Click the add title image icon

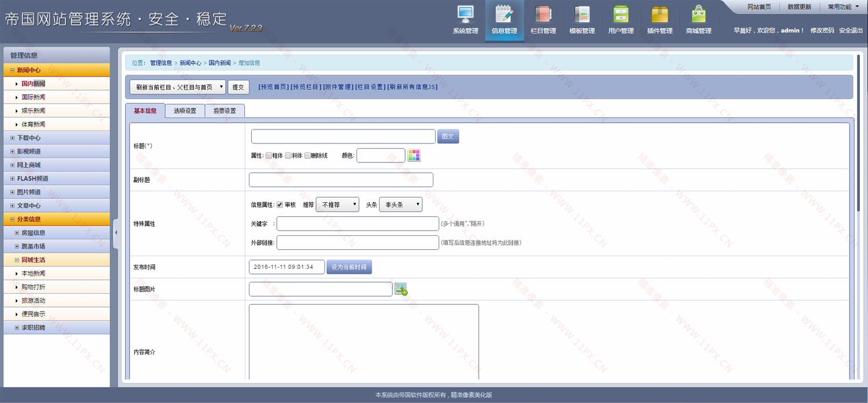pos(401,289)
